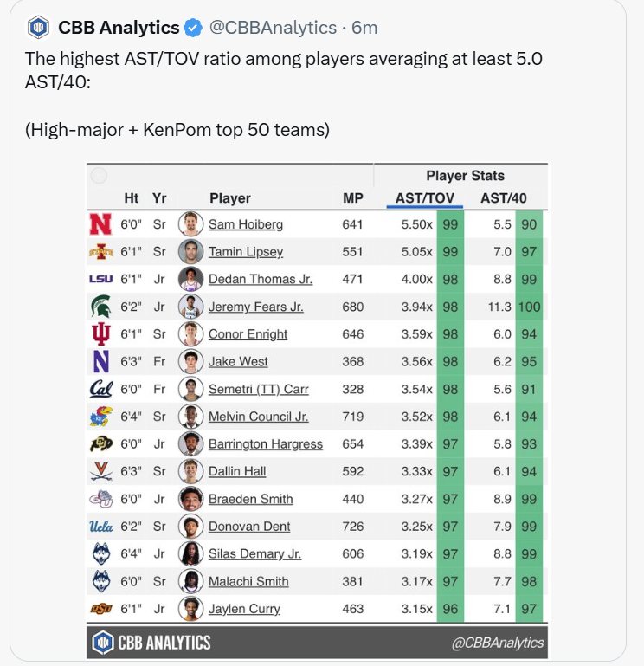The height and width of the screenshot is (666, 644).
Task: Click the MP column header
Action: pos(353,198)
